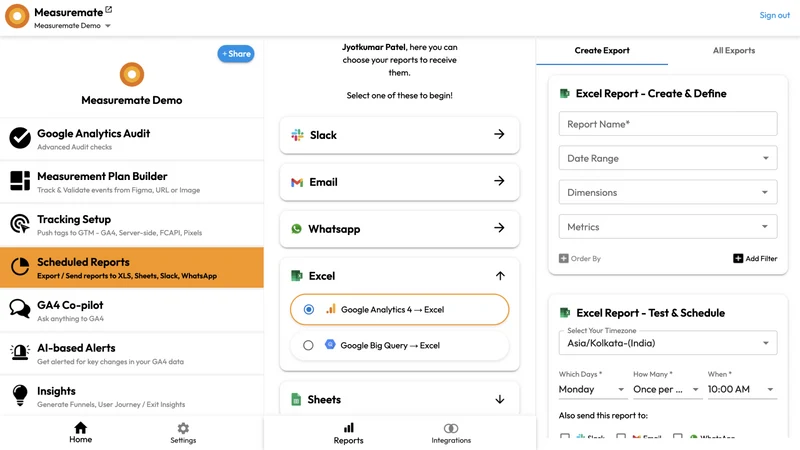The image size is (800, 450).
Task: Open GA4 Co-pilot menu entry
Action: (x=132, y=311)
